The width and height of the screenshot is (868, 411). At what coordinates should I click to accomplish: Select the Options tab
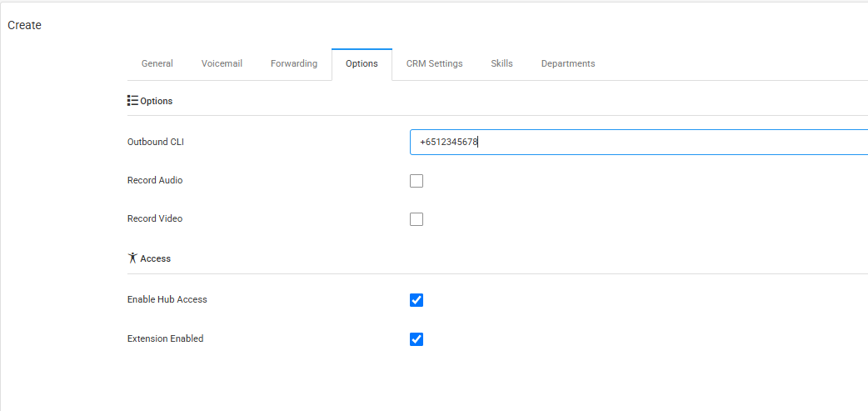coord(362,63)
